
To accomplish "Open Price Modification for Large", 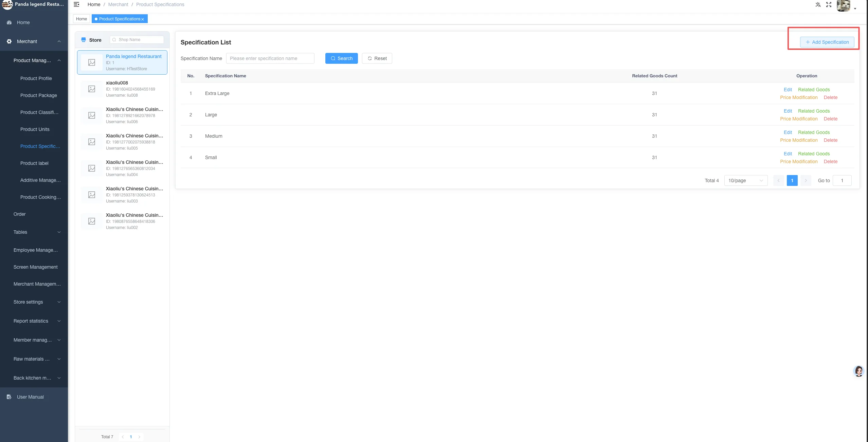I will 799,119.
